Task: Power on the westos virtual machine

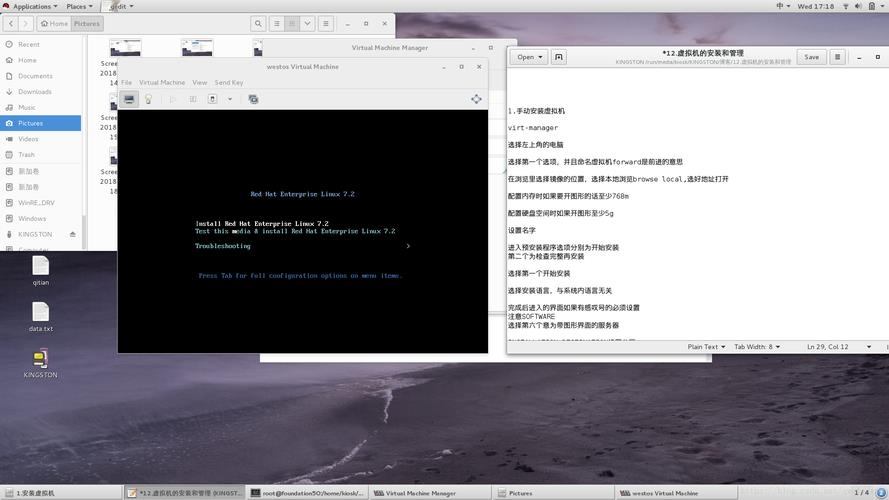Action: point(173,99)
